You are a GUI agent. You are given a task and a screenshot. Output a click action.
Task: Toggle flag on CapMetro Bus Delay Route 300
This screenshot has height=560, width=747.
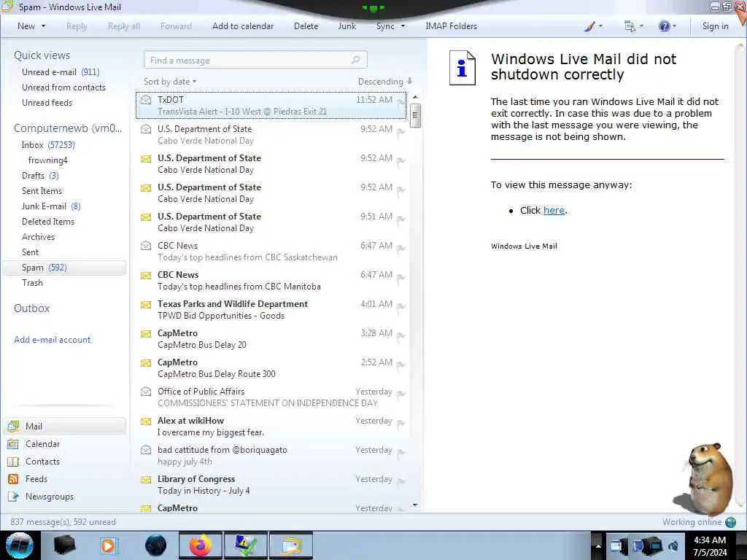point(400,366)
